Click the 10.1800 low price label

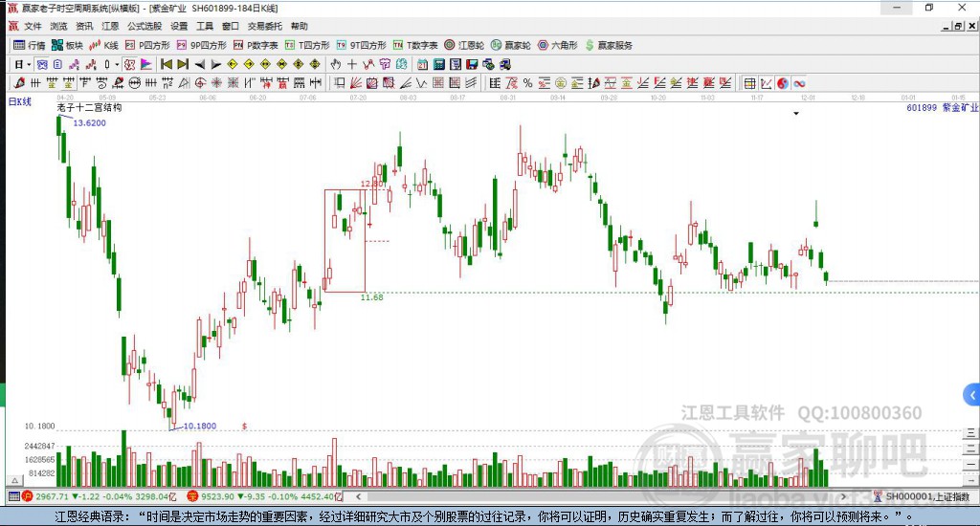[x=199, y=426]
